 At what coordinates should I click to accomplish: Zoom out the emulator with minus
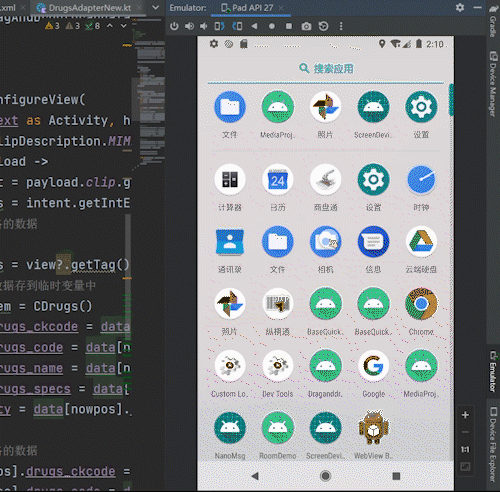465,432
